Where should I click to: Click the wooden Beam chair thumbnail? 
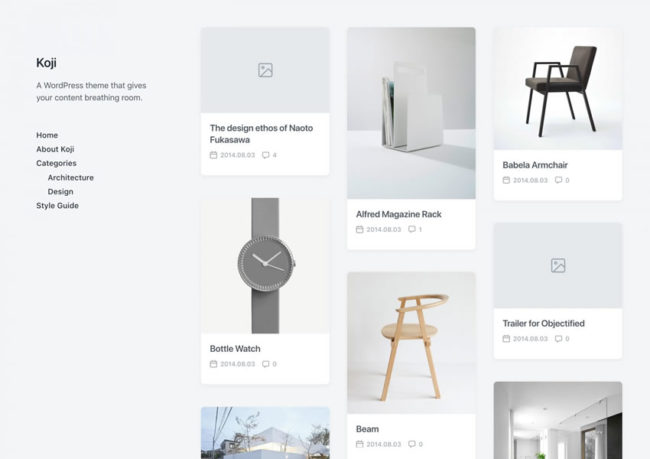coord(411,343)
